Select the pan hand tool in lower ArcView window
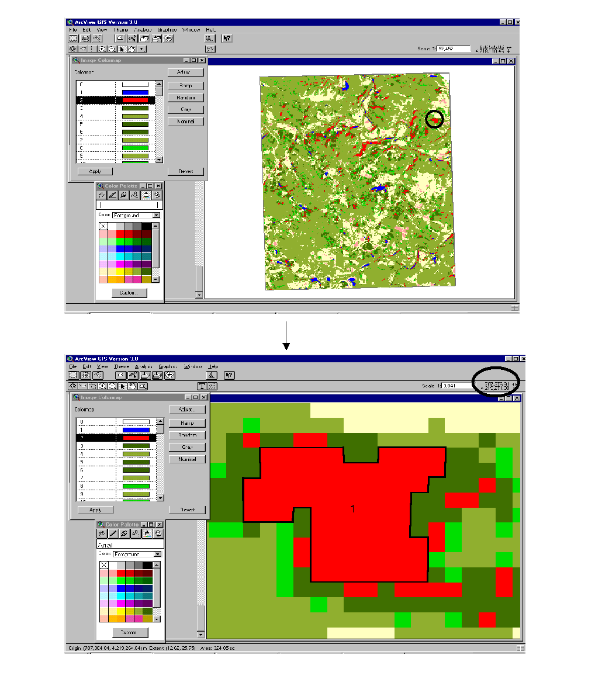The image size is (595, 700). tap(133, 386)
